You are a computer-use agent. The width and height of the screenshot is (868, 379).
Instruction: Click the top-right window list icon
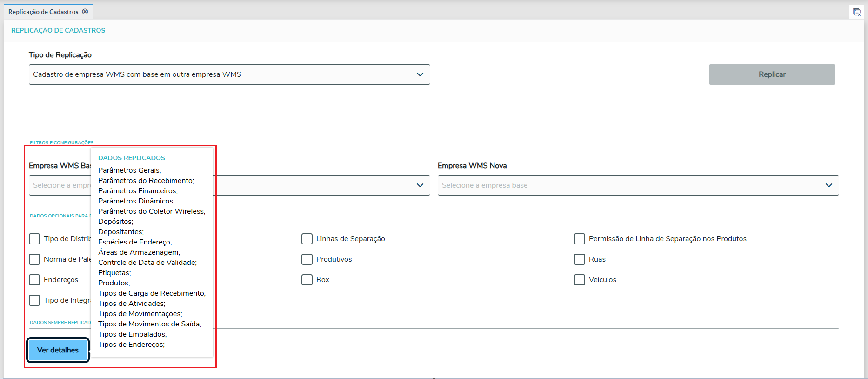(856, 12)
